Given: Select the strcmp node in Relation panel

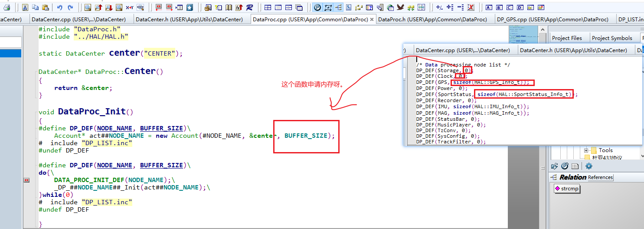Looking at the screenshot, I should 567,189.
